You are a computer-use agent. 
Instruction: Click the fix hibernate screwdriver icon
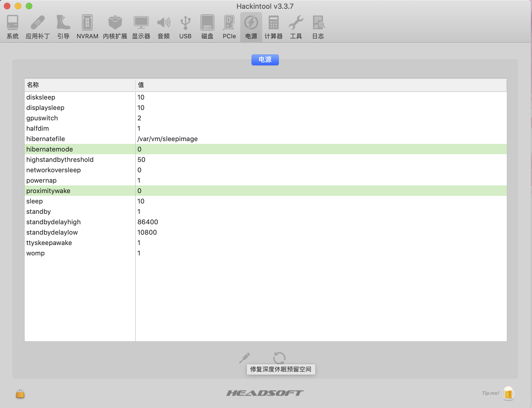244,358
